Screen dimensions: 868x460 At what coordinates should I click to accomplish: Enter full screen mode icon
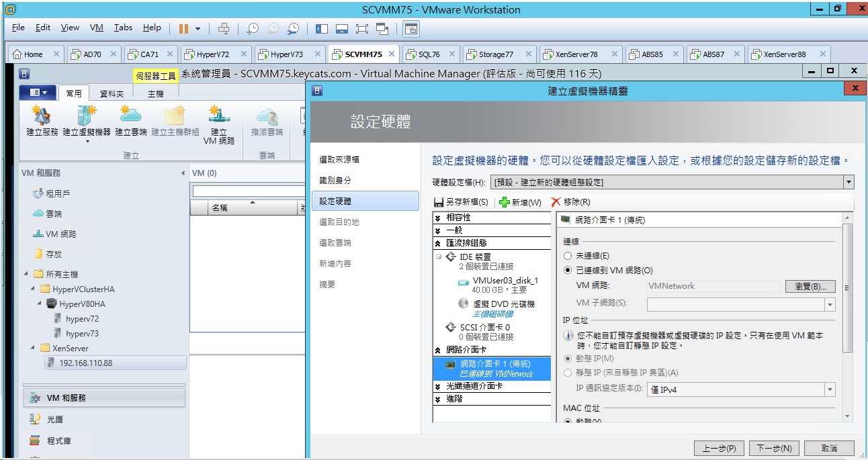(362, 28)
